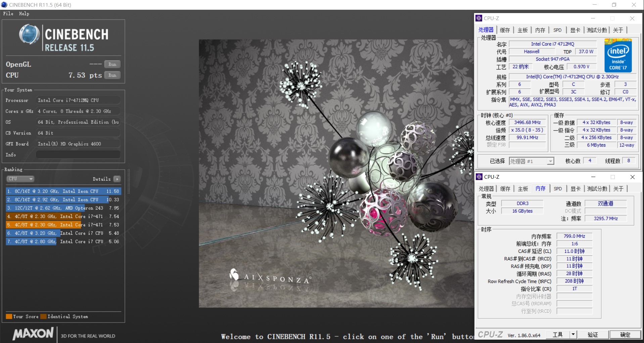Open the File menu in Cinebench
644x343 pixels.
coord(8,14)
